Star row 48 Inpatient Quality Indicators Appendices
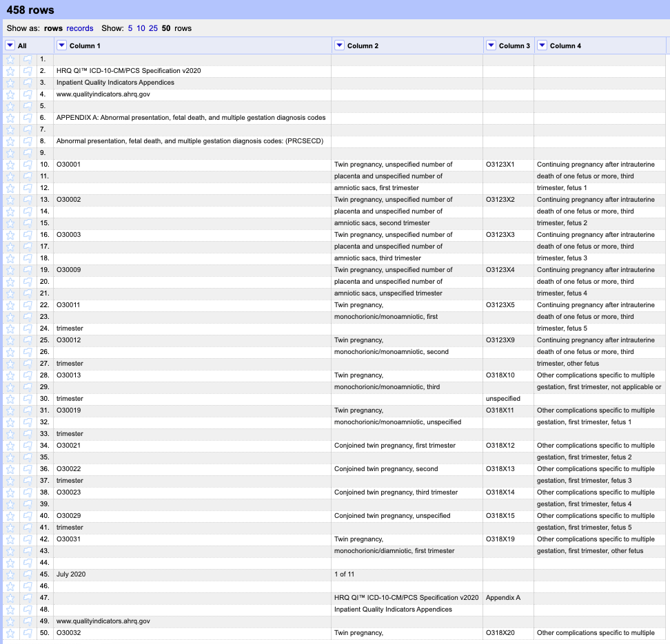Screen dimensions: 670x644 tap(10, 610)
